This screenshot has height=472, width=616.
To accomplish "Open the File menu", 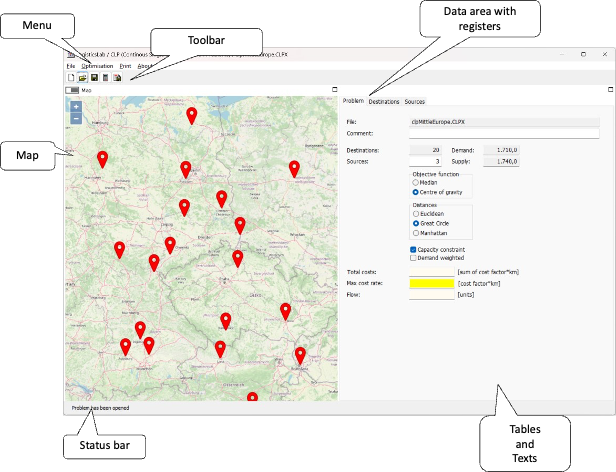I will click(x=71, y=65).
